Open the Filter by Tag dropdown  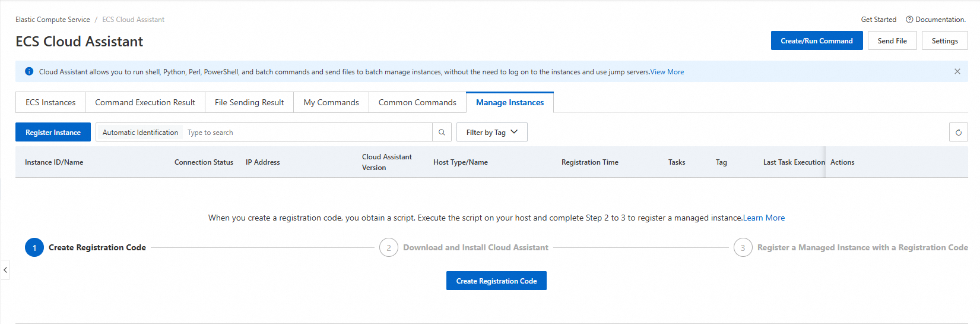point(492,133)
